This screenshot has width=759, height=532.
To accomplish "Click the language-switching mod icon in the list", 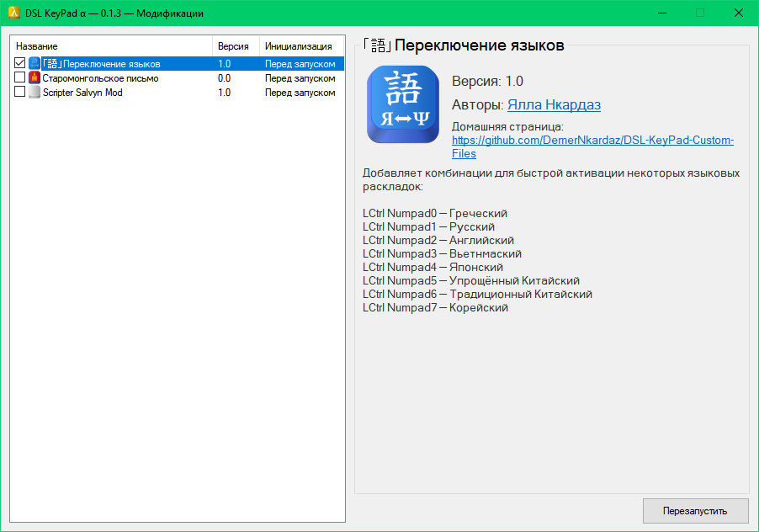I will click(34, 64).
